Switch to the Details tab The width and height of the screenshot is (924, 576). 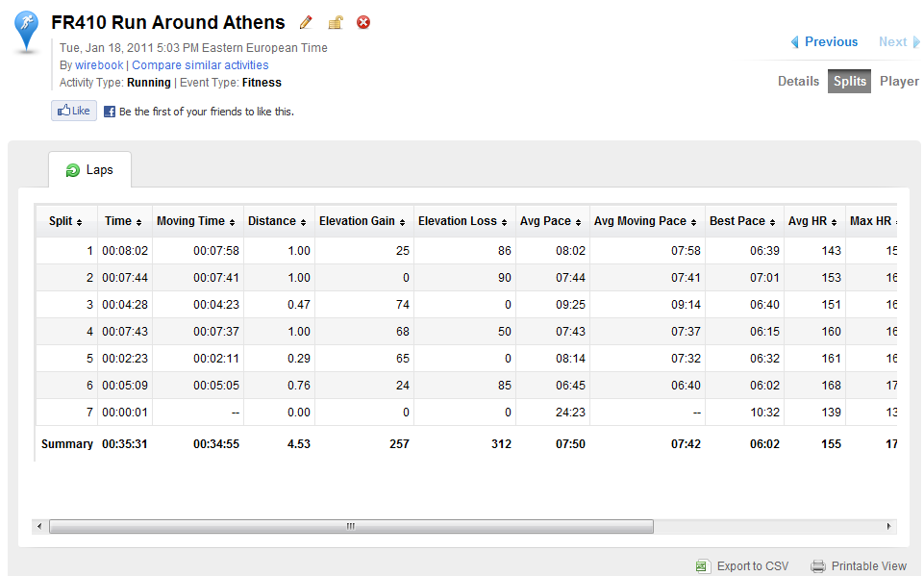pos(798,82)
